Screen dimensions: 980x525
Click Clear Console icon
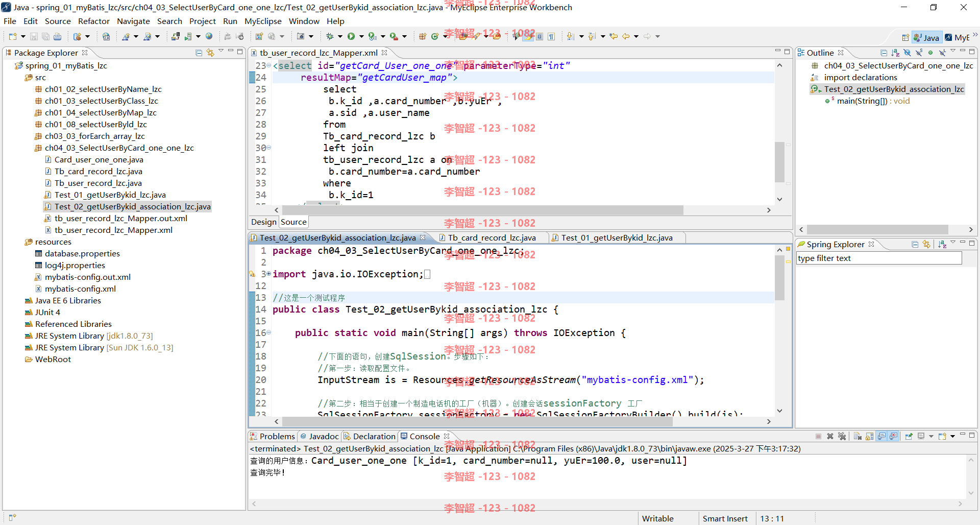coord(857,436)
